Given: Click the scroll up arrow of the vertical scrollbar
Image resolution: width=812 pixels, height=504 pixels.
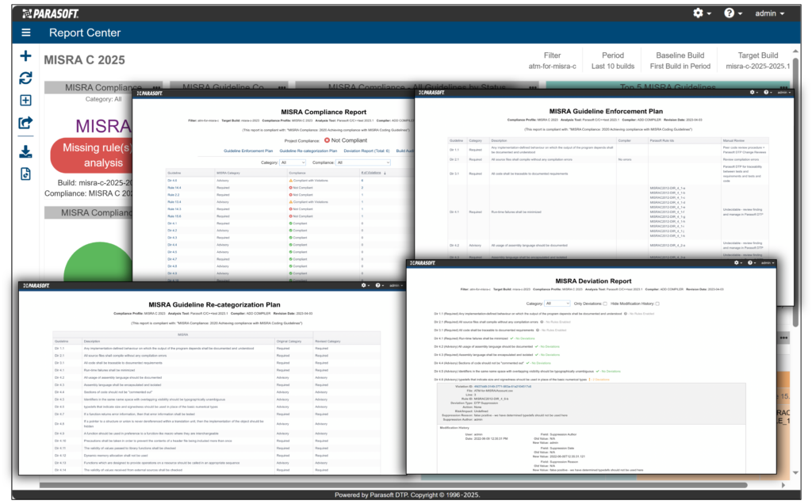Looking at the screenshot, I should pyautogui.click(x=795, y=52).
